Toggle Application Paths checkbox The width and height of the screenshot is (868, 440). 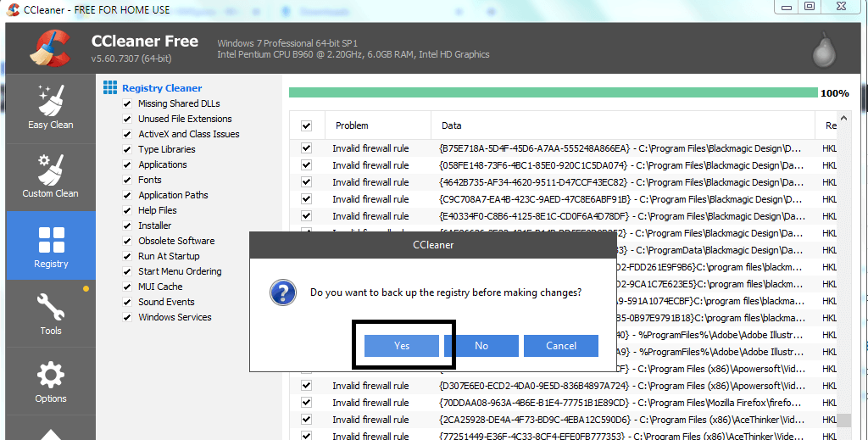[x=127, y=195]
